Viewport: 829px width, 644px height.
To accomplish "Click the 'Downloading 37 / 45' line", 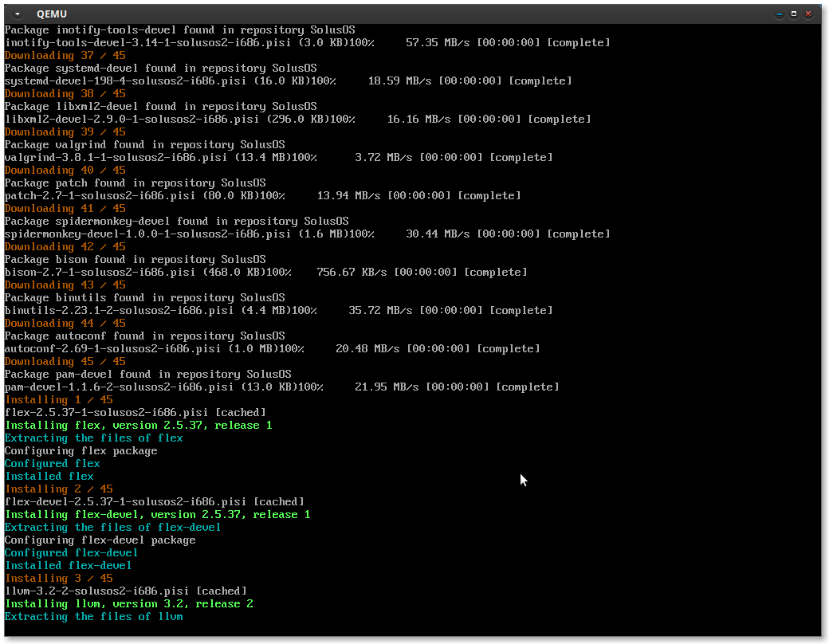I will point(65,55).
